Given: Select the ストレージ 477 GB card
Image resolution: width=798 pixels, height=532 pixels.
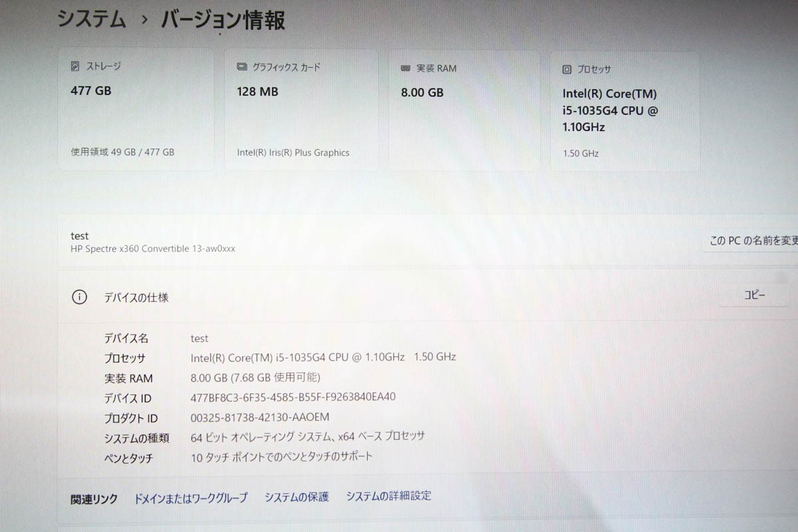Looking at the screenshot, I should 136,110.
